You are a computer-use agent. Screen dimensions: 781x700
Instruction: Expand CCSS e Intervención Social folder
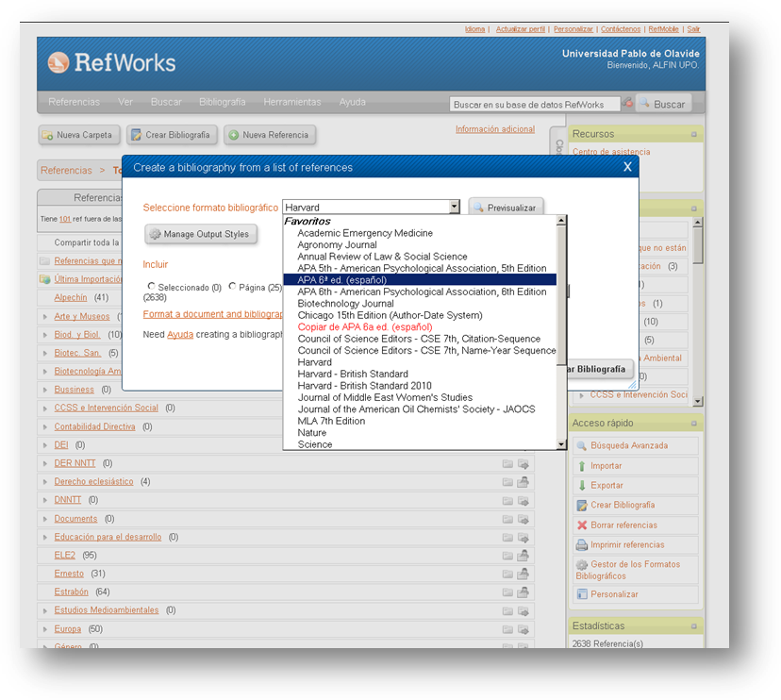pyautogui.click(x=45, y=408)
